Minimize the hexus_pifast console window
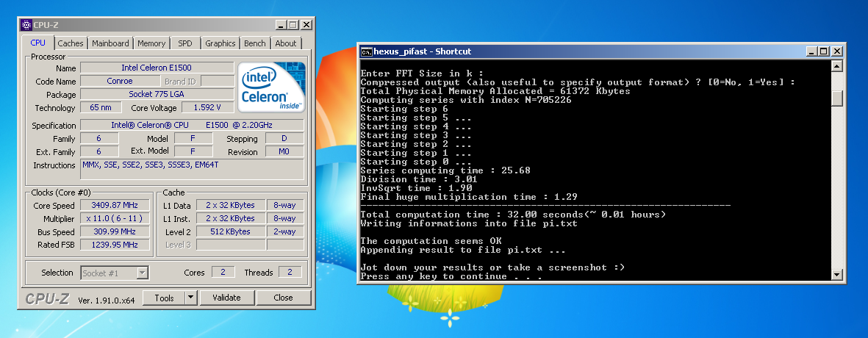Image resolution: width=868 pixels, height=338 pixels. (x=811, y=51)
